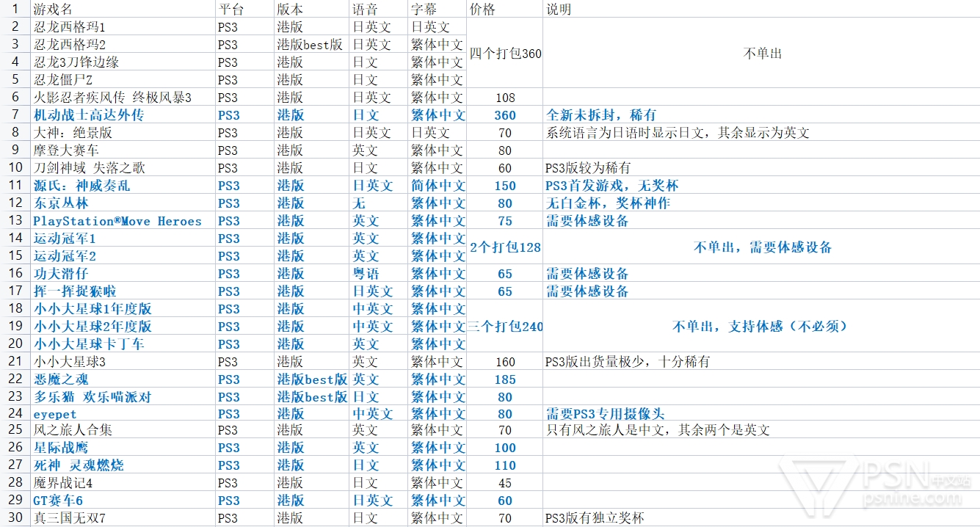980x527 pixels.
Task: Click the 小小大星球1年度版 cell
Action: point(123,308)
